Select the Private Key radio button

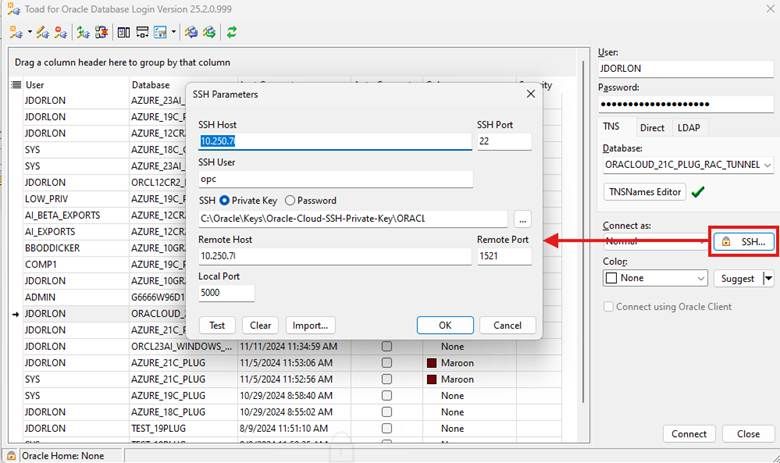[224, 200]
